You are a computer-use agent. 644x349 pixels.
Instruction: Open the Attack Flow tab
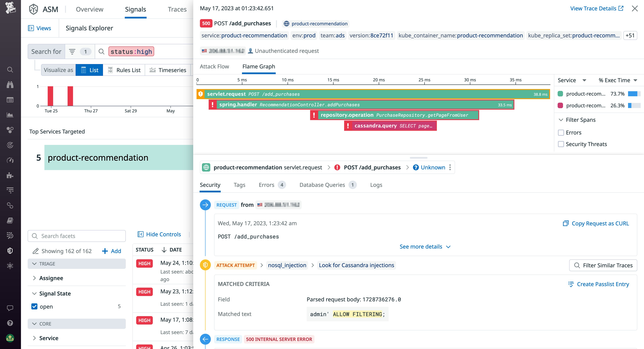tap(214, 67)
